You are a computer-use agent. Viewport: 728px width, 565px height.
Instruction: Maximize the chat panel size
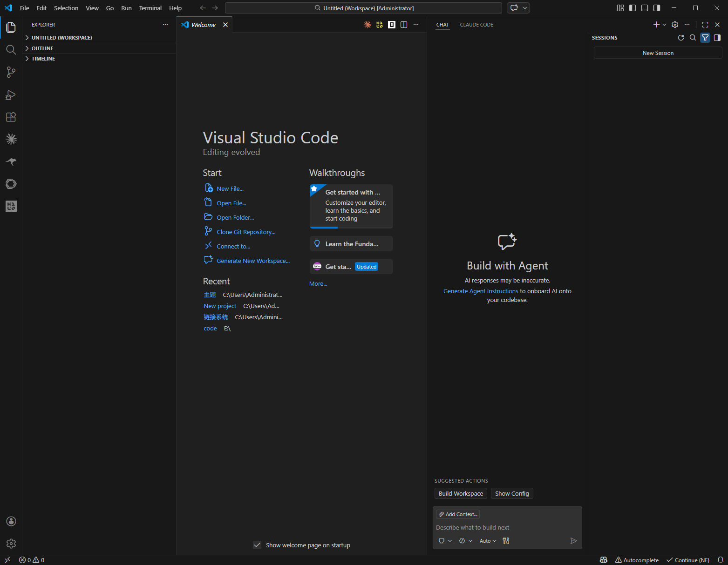click(x=705, y=25)
